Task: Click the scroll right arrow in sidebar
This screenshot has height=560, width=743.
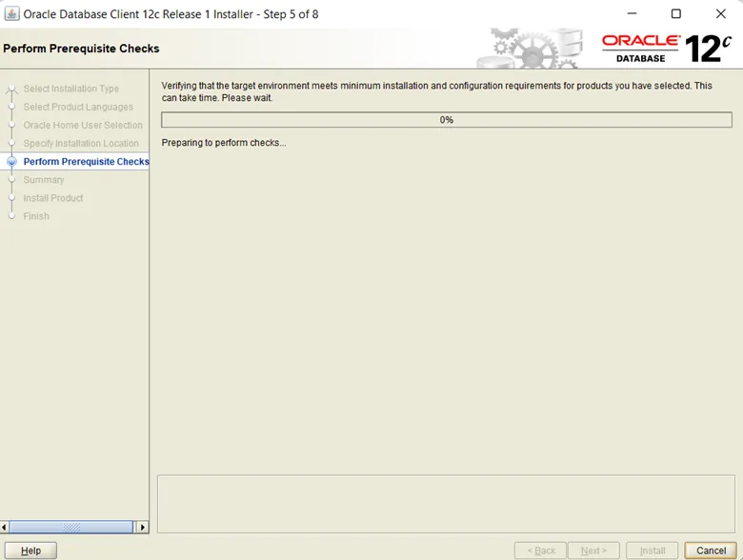Action: [x=142, y=528]
